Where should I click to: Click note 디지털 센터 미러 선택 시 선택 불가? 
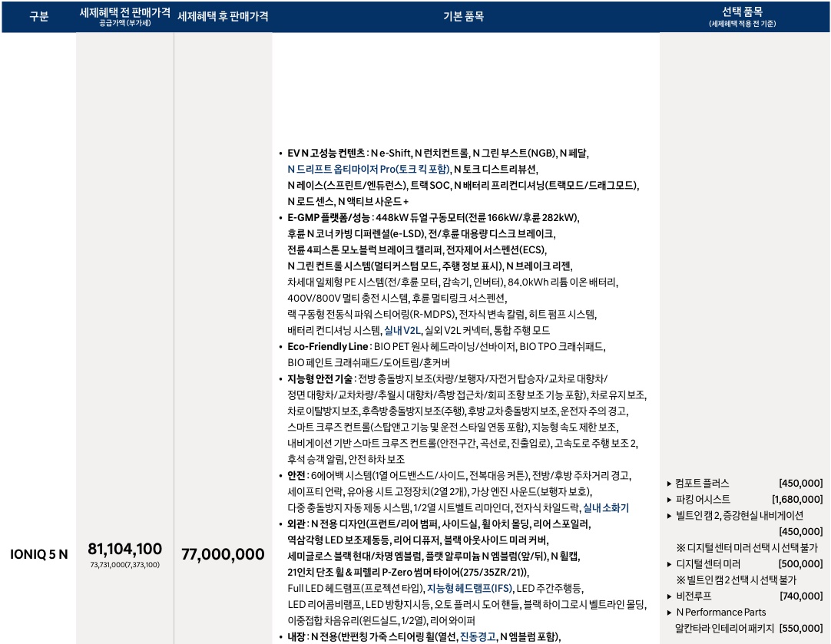(x=747, y=547)
